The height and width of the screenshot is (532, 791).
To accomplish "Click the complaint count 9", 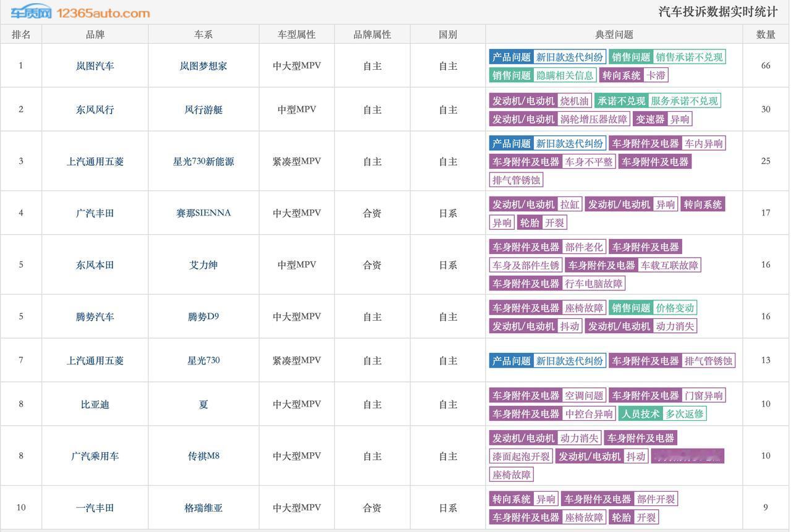I will click(766, 508).
